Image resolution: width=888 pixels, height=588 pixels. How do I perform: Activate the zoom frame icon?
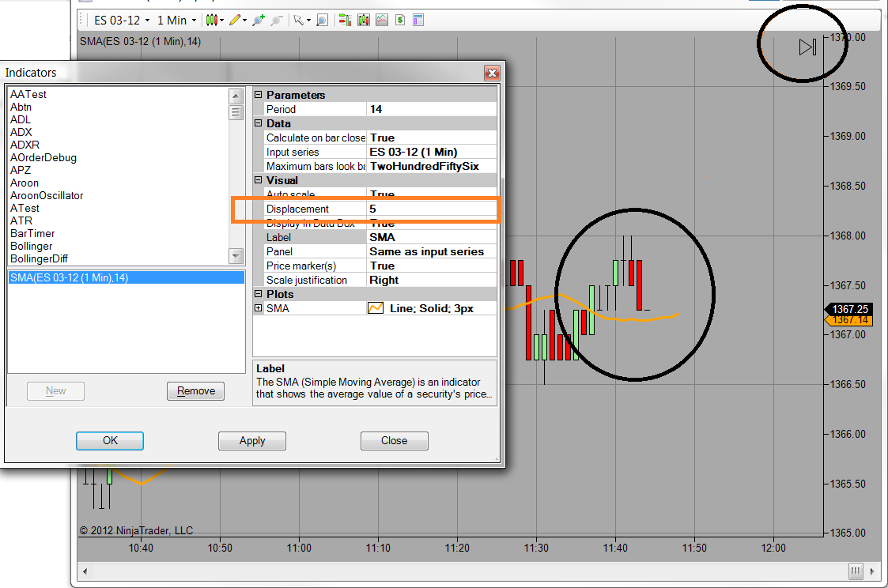(x=323, y=21)
